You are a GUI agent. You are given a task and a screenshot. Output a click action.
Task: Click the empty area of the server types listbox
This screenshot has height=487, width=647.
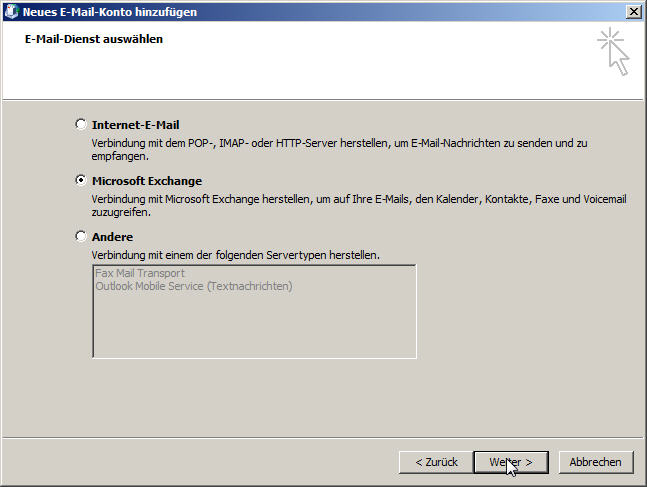coord(255,326)
